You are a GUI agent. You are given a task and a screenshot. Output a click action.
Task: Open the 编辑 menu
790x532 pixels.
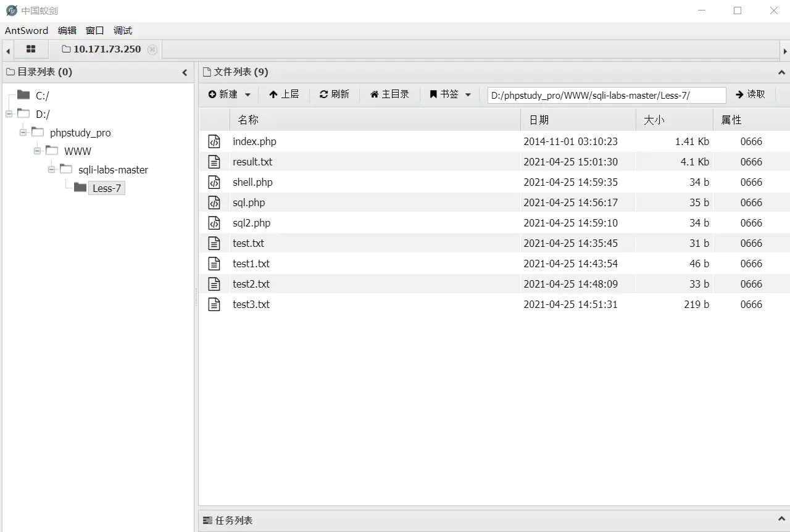coord(67,31)
